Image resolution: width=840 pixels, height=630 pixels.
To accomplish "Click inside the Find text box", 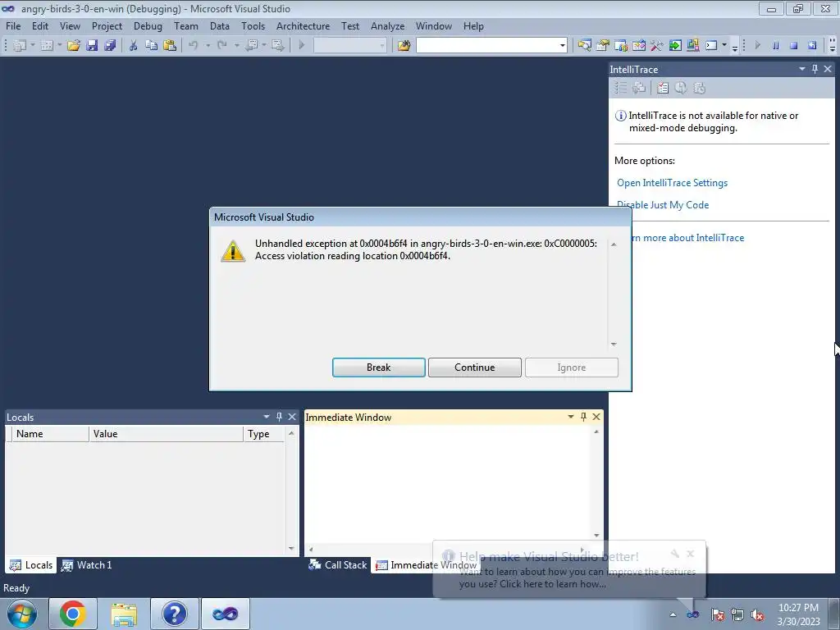I will (x=487, y=46).
